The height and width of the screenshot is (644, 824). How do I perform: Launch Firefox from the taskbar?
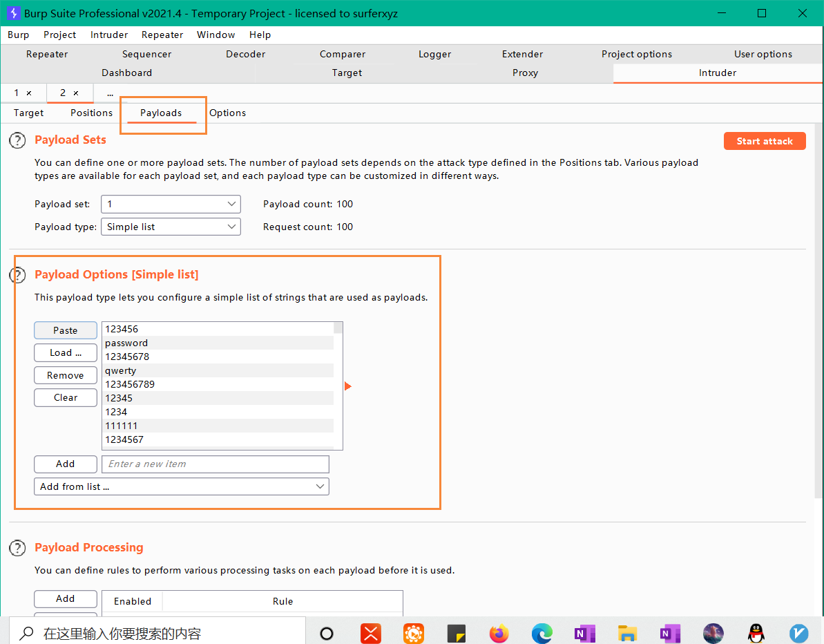(499, 634)
